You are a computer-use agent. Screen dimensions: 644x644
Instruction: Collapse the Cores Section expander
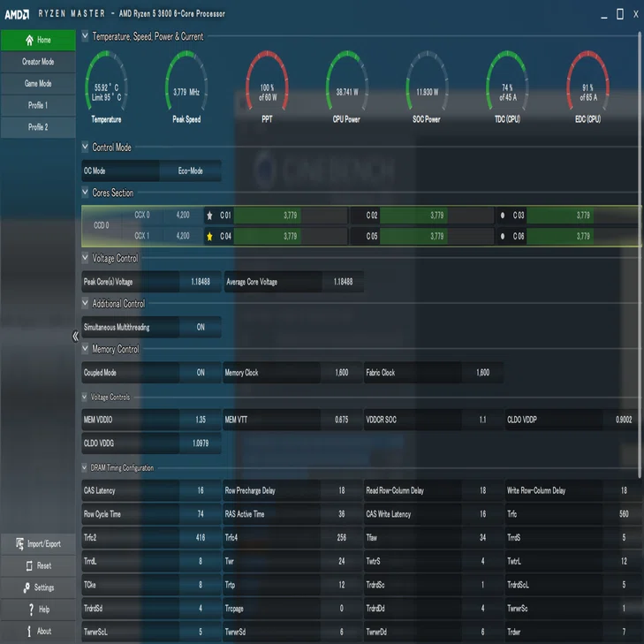click(85, 193)
